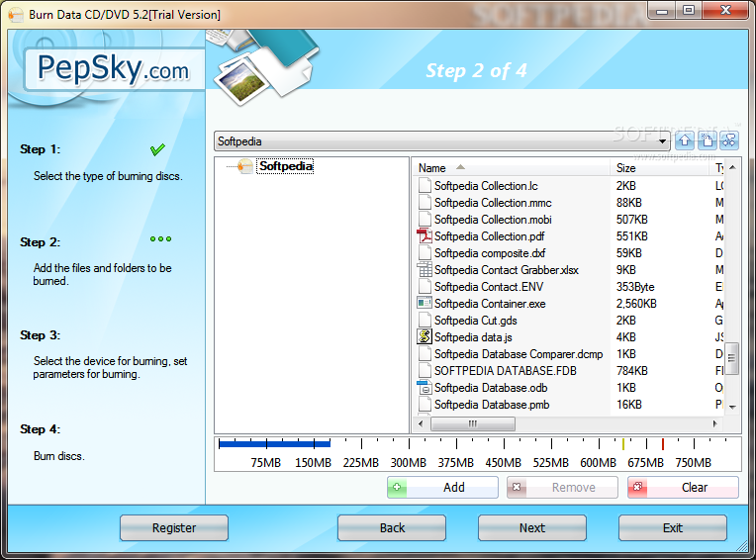Screen dimensions: 756x560
Task: Click the blank file icon of Softpedia Collection.lc
Action: pyautogui.click(x=425, y=186)
